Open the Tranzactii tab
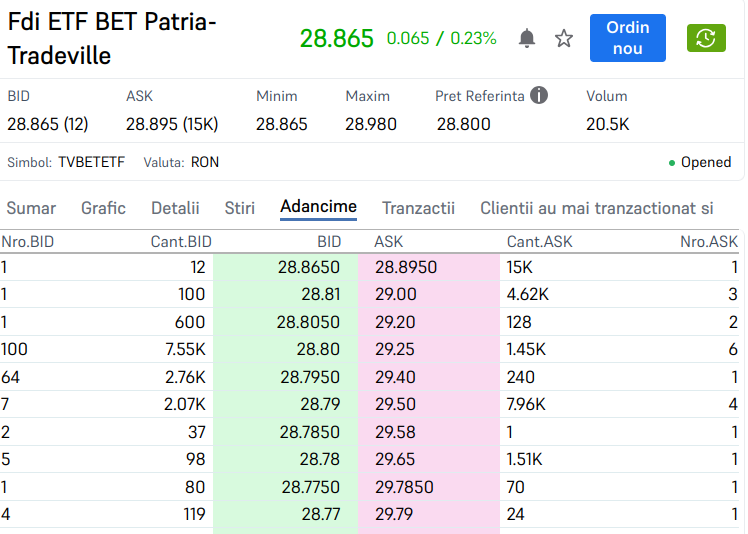This screenshot has height=534, width=748. click(418, 208)
